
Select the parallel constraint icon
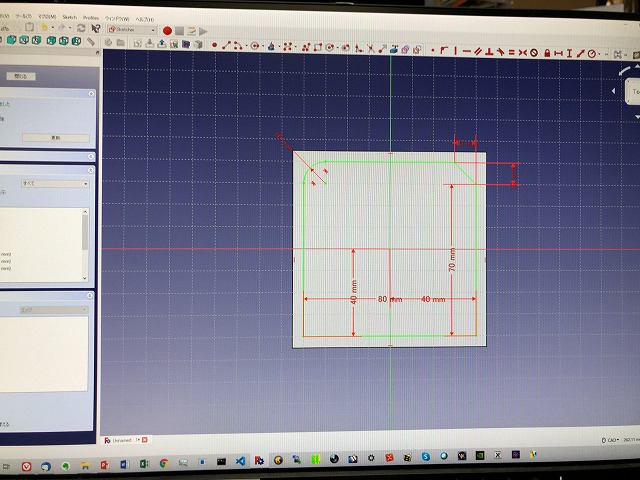pyautogui.click(x=480, y=50)
